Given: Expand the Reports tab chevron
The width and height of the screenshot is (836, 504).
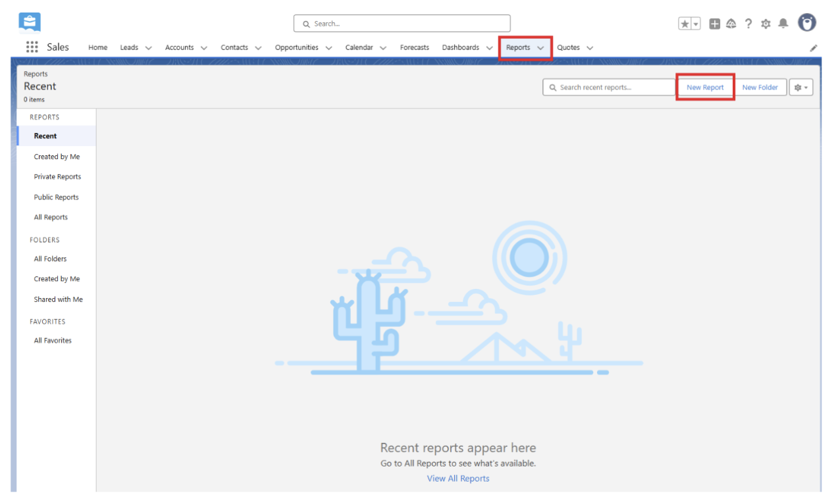Looking at the screenshot, I should tap(540, 48).
